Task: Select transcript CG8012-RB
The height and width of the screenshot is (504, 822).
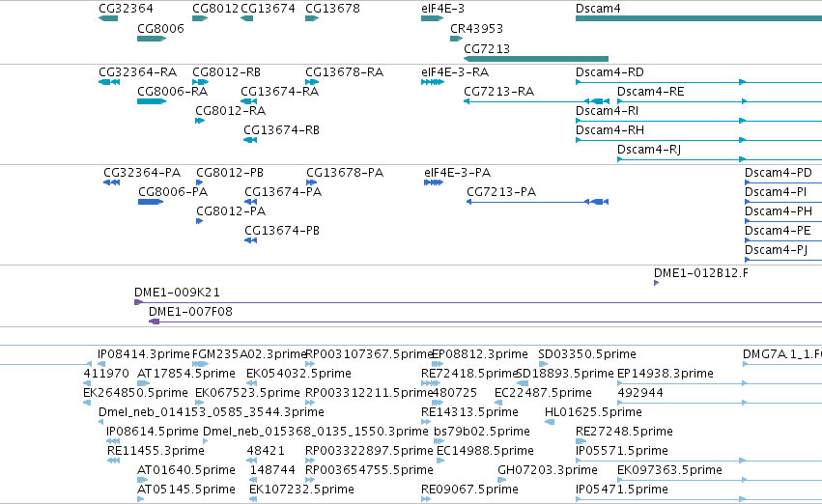Action: 226,71
